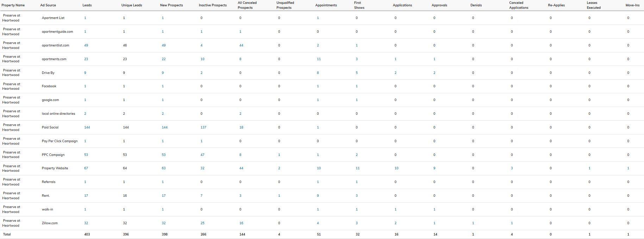
Task: Open PPC Campaign inactive prospects value 47
Action: (x=202, y=155)
